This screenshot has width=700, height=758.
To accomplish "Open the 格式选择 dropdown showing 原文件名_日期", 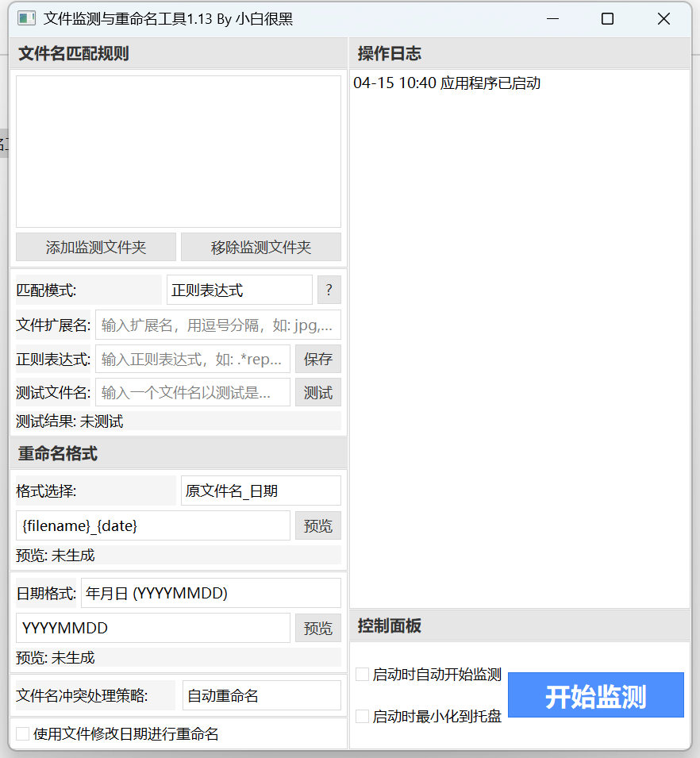I will pos(261,491).
